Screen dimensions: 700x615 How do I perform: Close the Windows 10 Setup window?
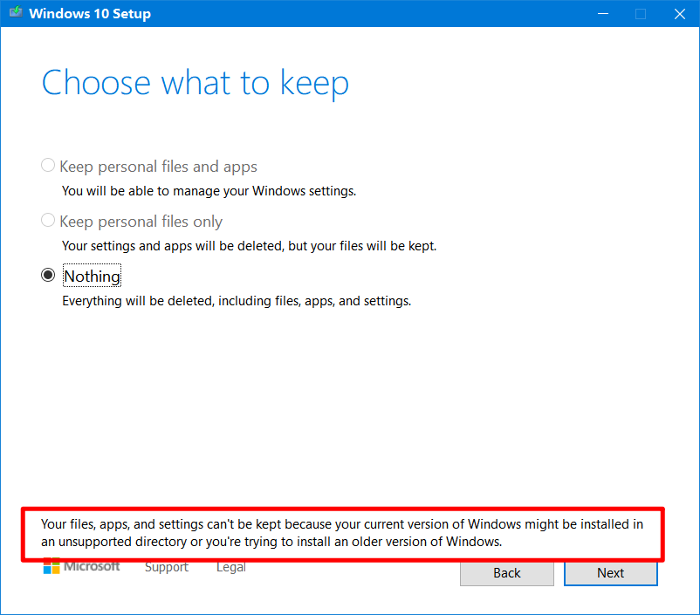click(679, 14)
